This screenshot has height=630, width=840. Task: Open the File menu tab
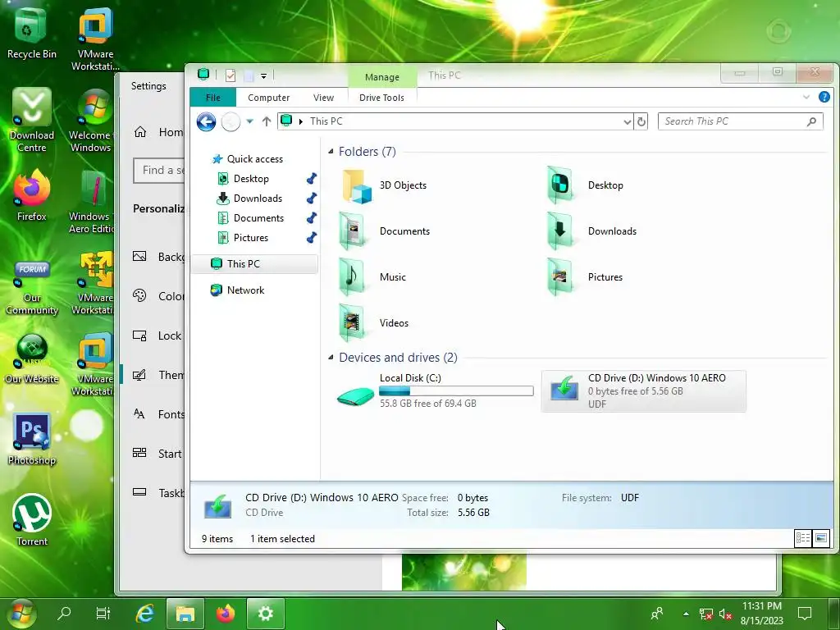tap(212, 98)
